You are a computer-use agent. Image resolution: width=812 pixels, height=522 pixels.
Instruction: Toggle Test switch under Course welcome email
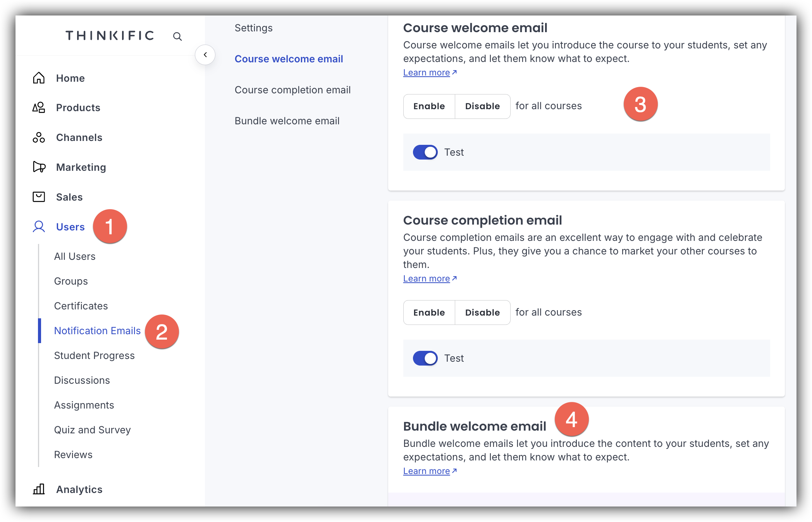coord(425,152)
